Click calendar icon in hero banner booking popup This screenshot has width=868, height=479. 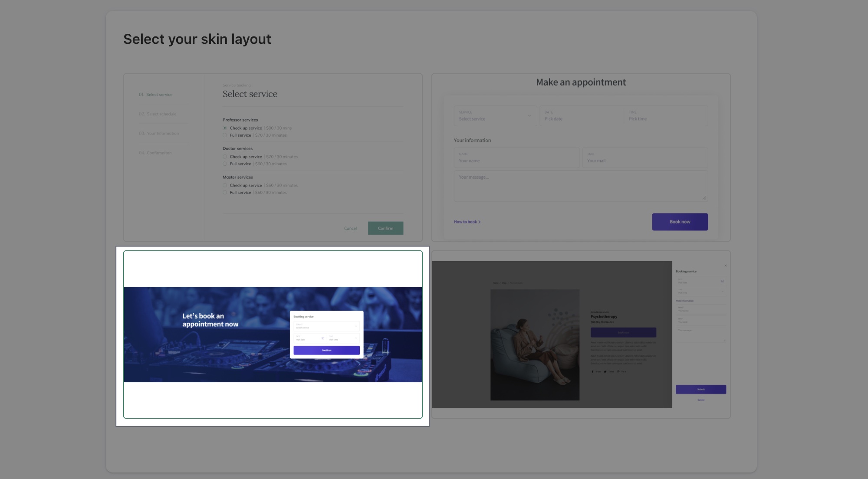(x=322, y=338)
